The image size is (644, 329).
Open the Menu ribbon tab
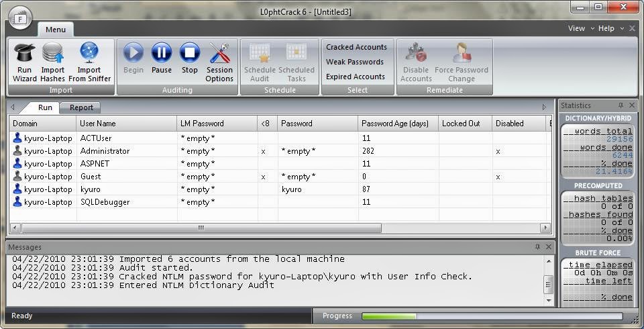[x=56, y=30]
